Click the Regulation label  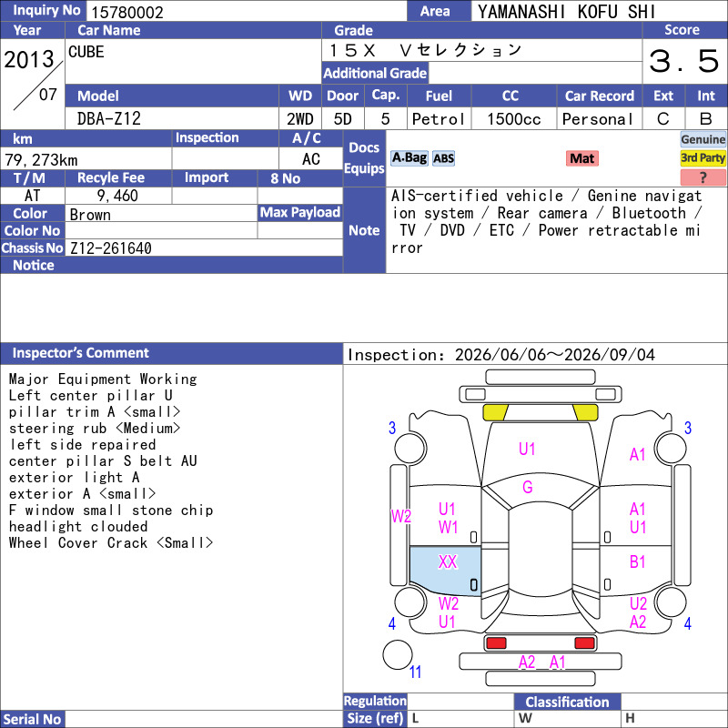pos(375,701)
